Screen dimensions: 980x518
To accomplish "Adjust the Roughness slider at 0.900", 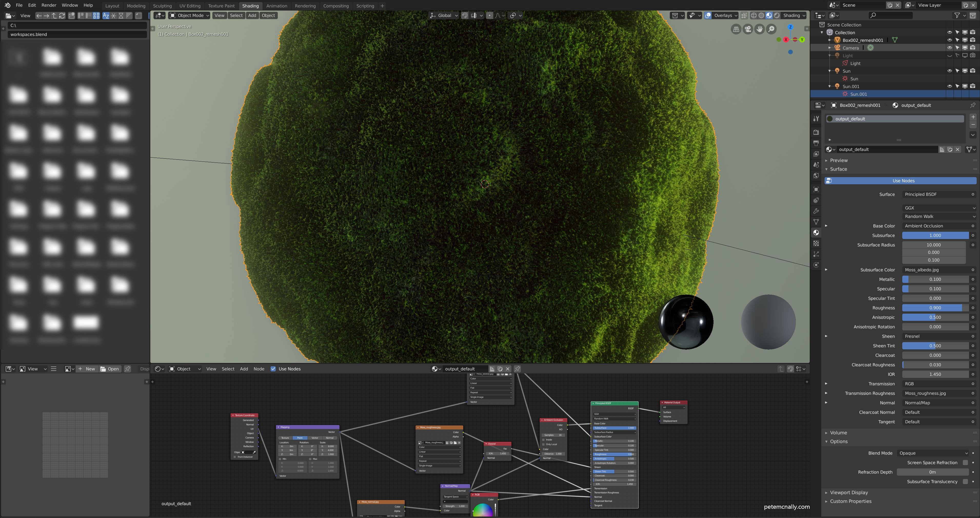I will (935, 308).
